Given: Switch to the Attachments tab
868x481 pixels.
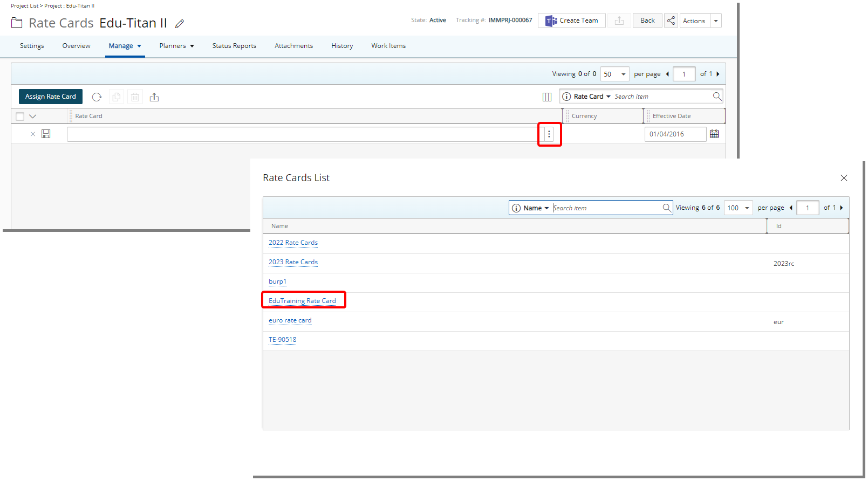Looking at the screenshot, I should point(293,46).
